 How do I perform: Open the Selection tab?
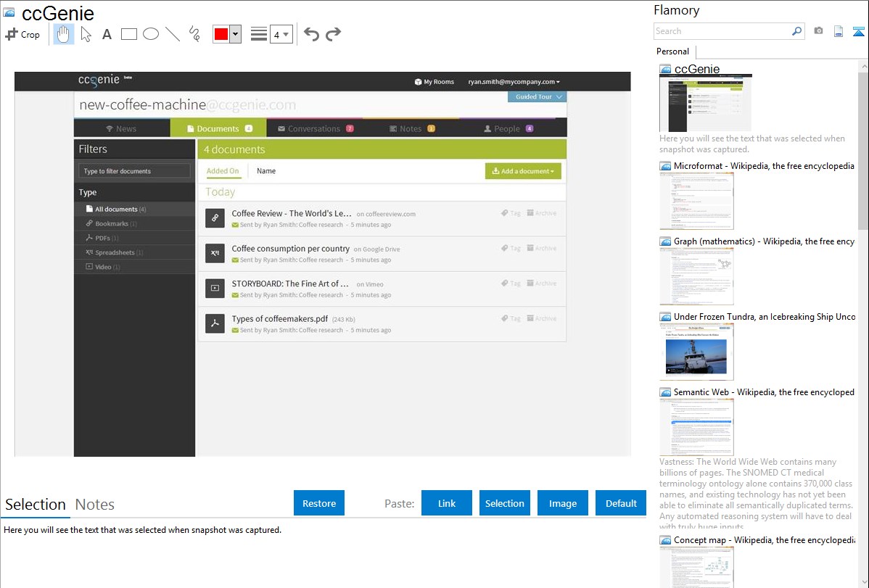tap(36, 505)
